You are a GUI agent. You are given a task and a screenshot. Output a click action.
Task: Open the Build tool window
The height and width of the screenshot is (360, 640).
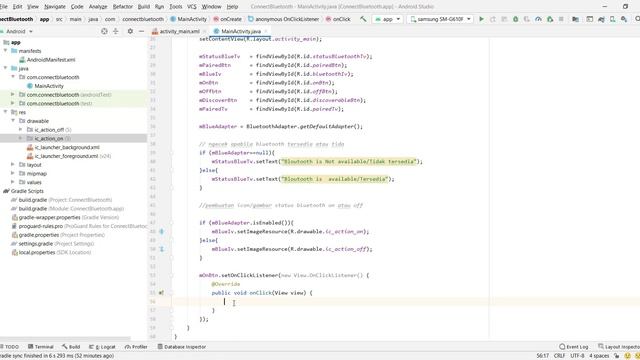[71, 347]
